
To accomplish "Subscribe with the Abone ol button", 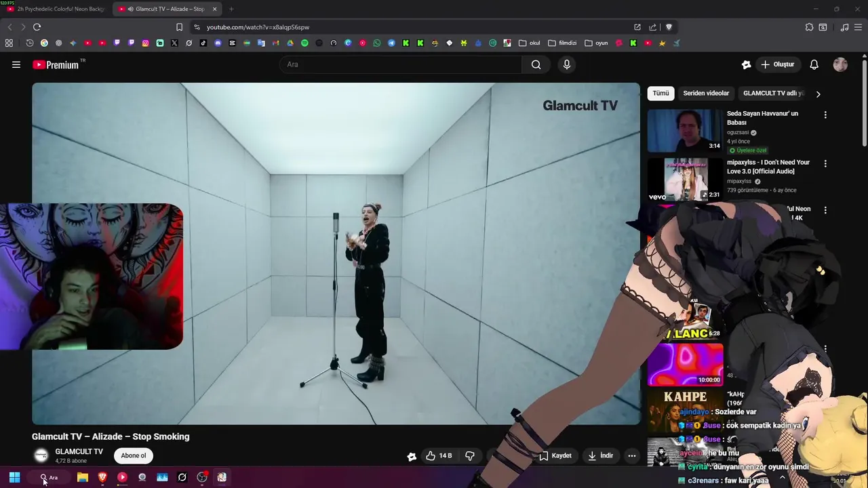I will (x=134, y=455).
